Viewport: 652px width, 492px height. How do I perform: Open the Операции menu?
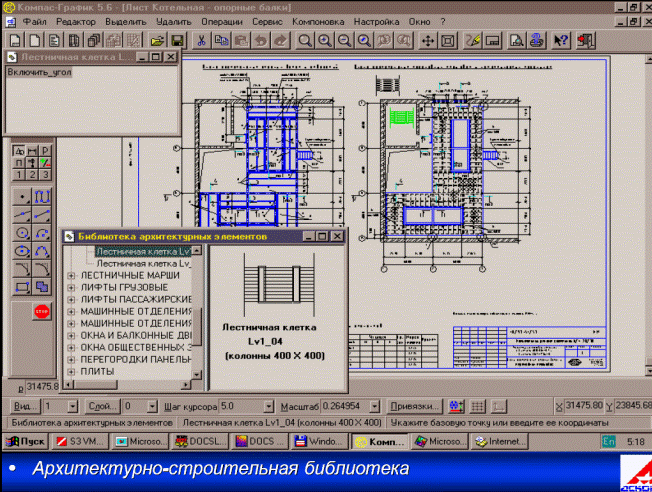222,22
